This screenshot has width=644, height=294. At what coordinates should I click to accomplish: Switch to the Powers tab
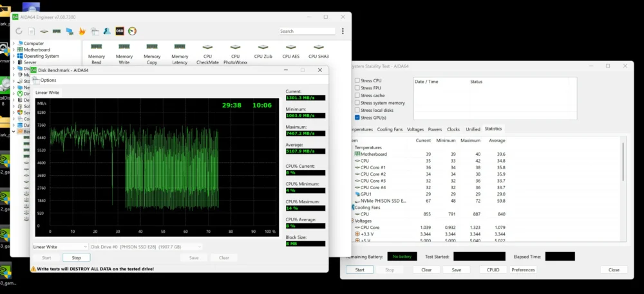[435, 129]
